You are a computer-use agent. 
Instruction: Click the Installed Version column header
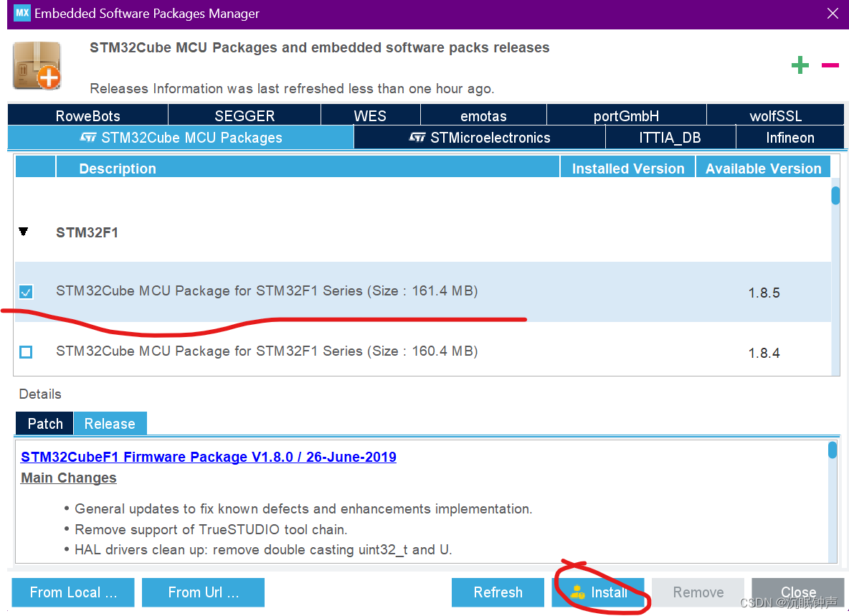[628, 168]
